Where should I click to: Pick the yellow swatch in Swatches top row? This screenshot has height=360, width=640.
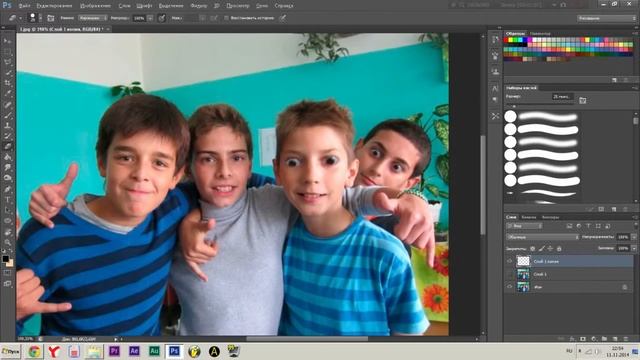coord(511,40)
